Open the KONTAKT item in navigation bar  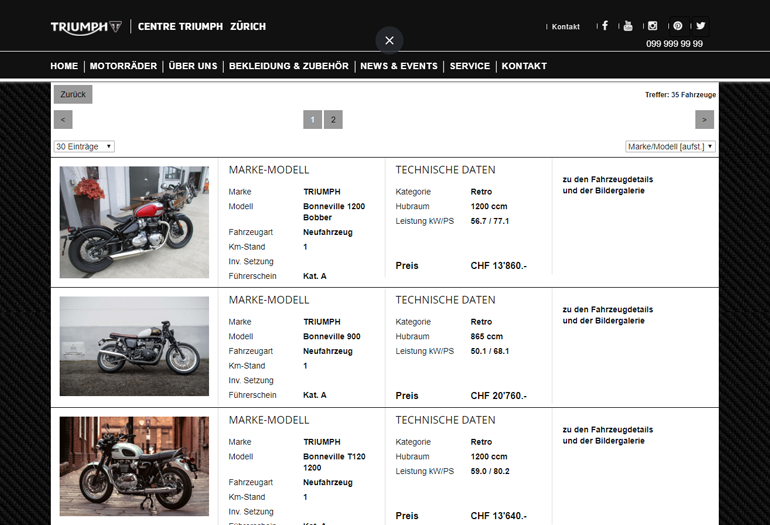524,66
